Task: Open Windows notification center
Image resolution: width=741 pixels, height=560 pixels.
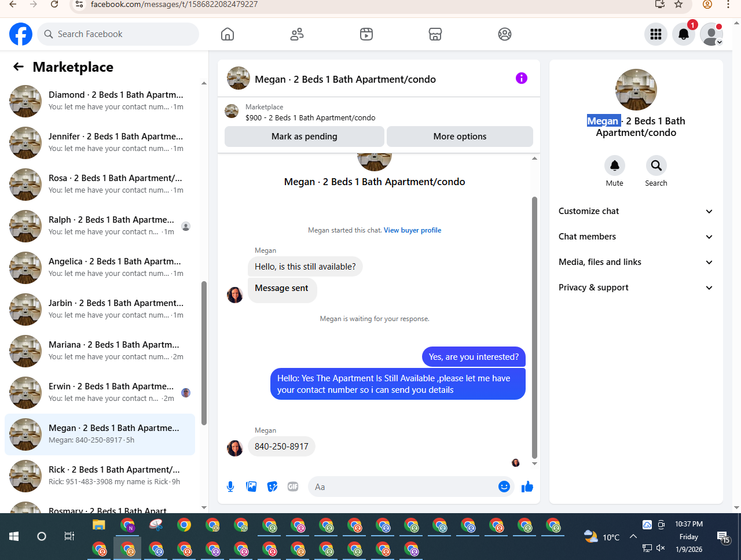Action: [723, 537]
